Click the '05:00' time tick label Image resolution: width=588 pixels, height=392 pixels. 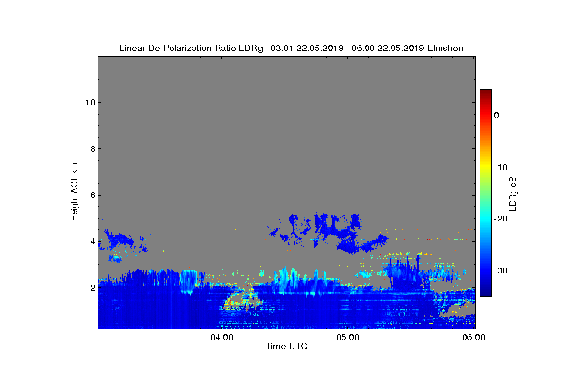pos(348,337)
